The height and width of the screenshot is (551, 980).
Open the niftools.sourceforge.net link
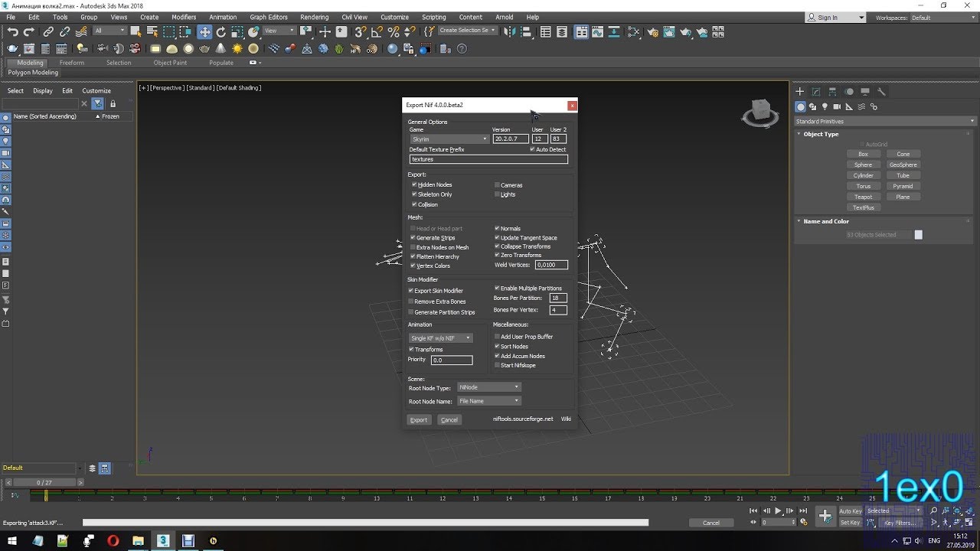[523, 419]
